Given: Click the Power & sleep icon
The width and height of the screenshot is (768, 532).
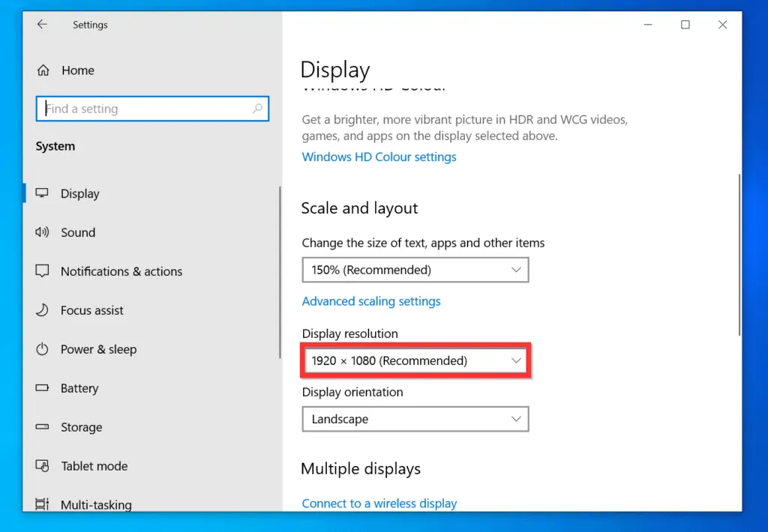Looking at the screenshot, I should (x=43, y=349).
